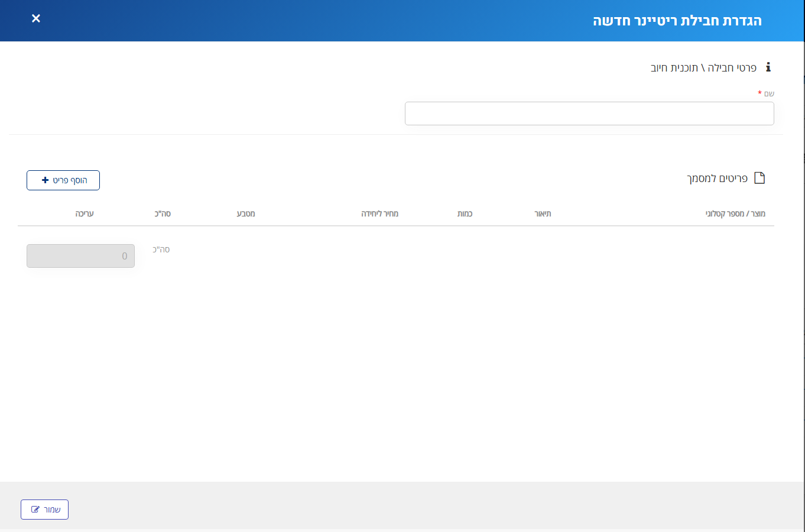The image size is (805, 532).
Task: Click the document icon beside פריטים למסמך
Action: [759, 178]
